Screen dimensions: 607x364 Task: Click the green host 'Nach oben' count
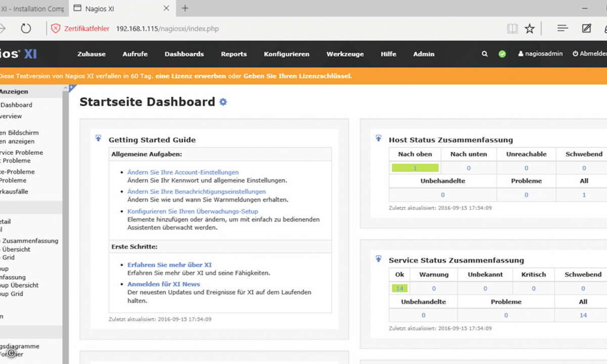(415, 168)
